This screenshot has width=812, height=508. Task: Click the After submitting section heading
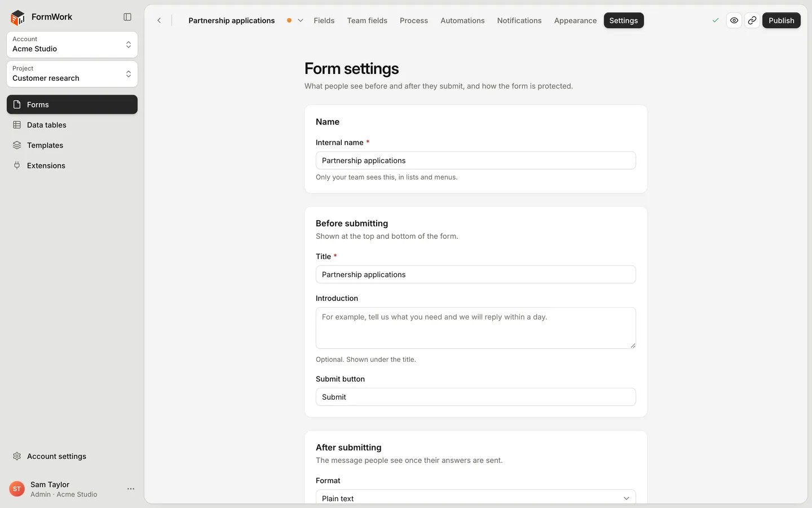point(348,448)
